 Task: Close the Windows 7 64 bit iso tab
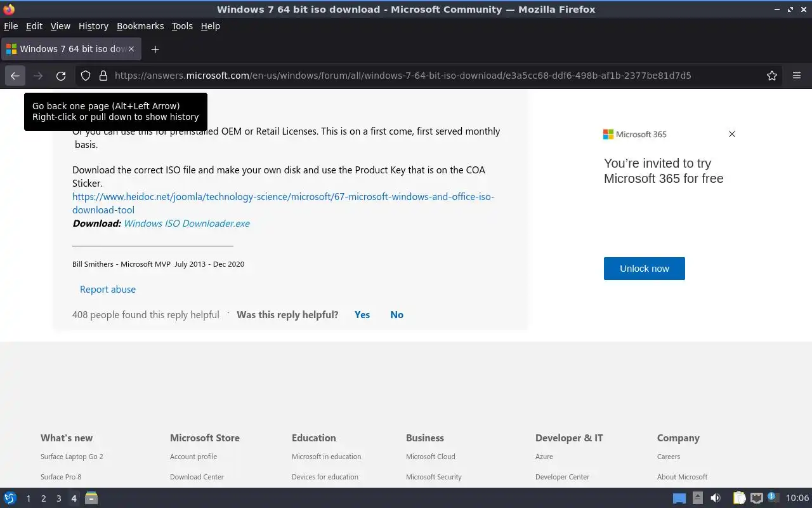(131, 49)
